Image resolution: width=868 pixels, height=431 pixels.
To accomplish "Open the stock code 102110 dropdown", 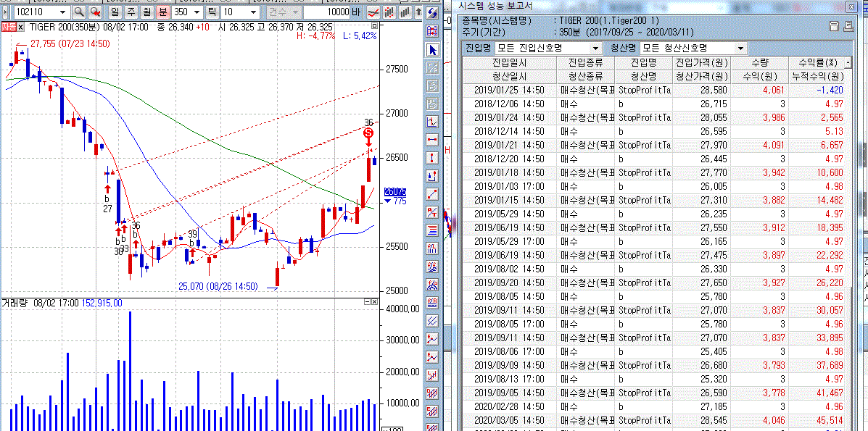I will [62, 12].
